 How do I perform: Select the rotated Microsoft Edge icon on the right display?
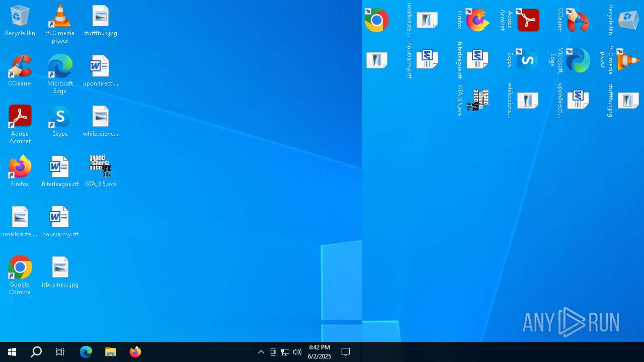pos(570,60)
